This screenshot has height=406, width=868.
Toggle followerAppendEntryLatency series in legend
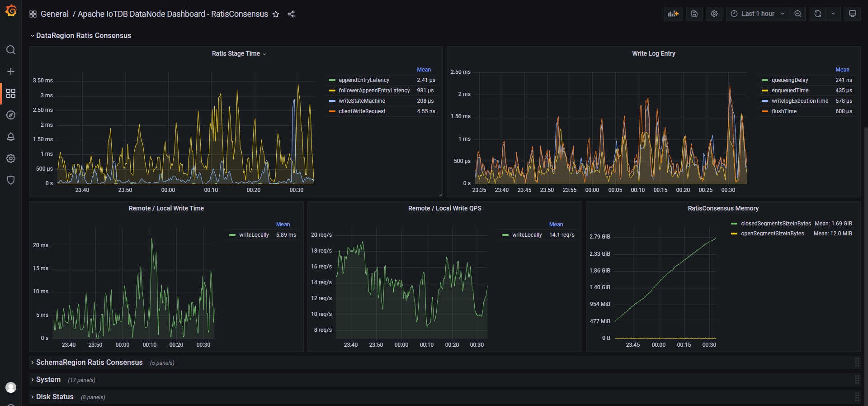pyautogui.click(x=374, y=91)
